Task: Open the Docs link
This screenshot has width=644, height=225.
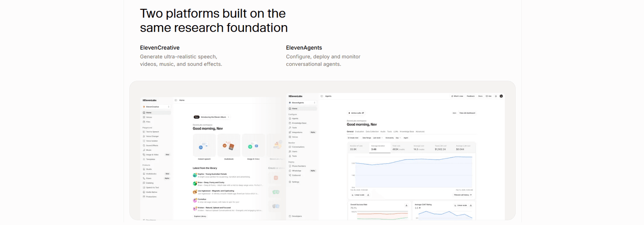Action: pyautogui.click(x=480, y=96)
